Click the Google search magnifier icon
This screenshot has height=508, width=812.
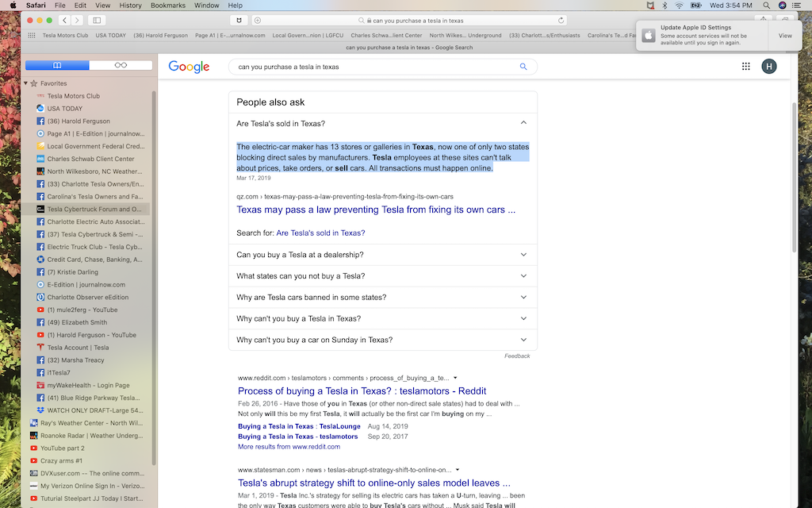pyautogui.click(x=523, y=67)
